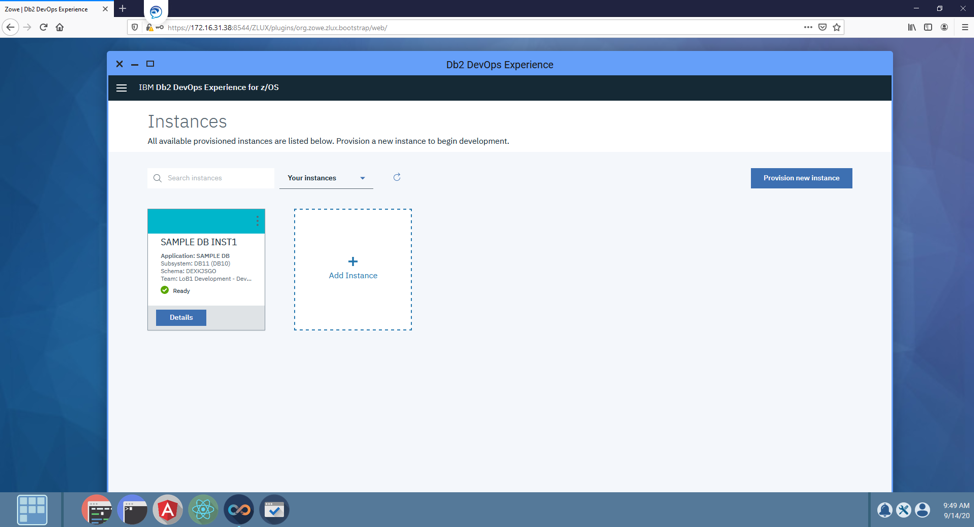This screenshot has height=527, width=974.
Task: Go back in the browser
Action: tap(10, 27)
